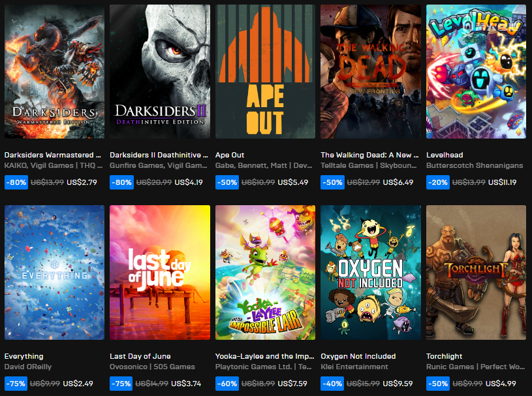Click the Darksiders Warmastered title link
532x396 pixels.
53,155
